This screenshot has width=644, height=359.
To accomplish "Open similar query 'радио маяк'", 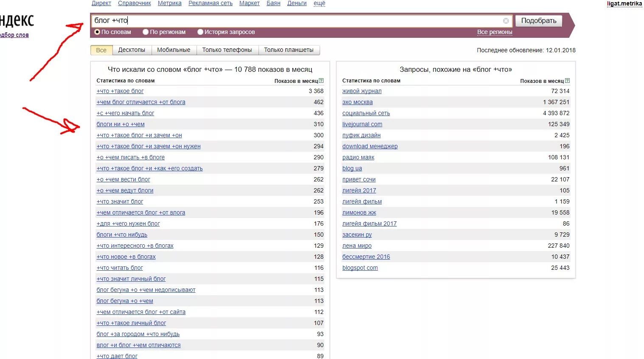I will coord(358,157).
